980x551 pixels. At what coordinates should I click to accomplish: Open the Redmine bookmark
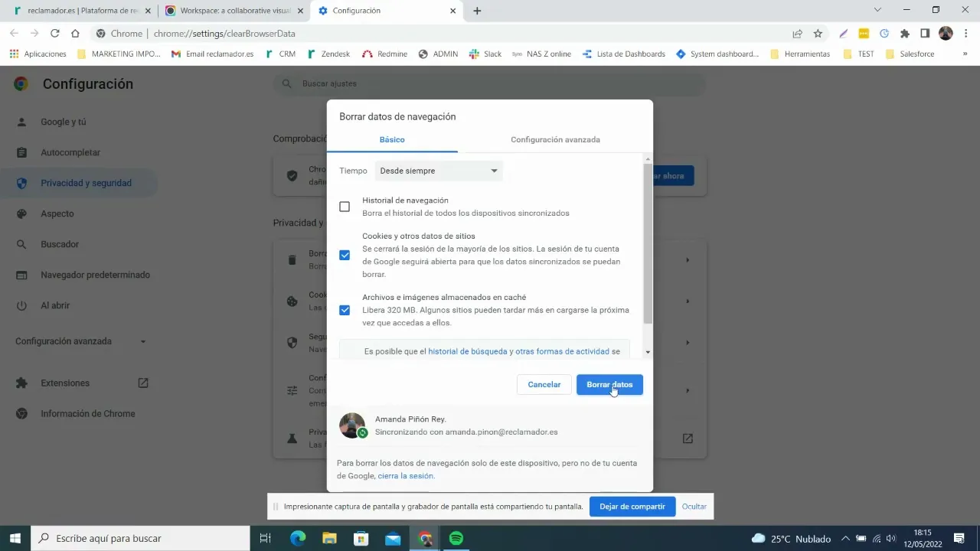pos(385,54)
